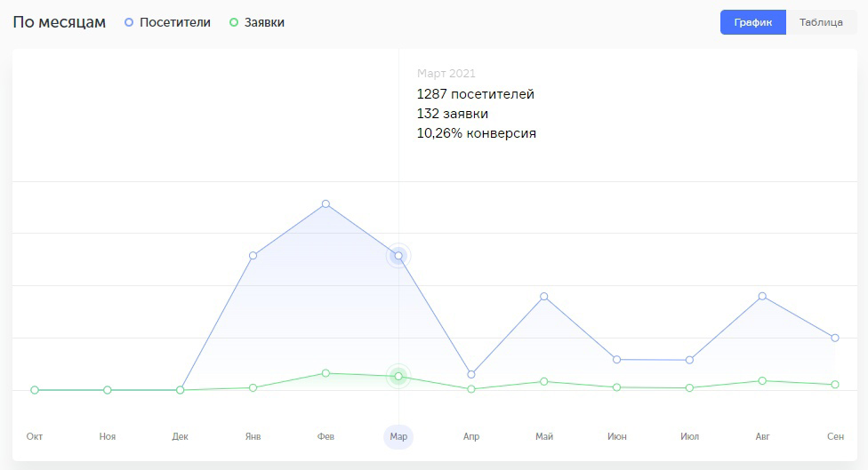Select the Июн month label
Image resolution: width=868 pixels, height=470 pixels.
(616, 436)
